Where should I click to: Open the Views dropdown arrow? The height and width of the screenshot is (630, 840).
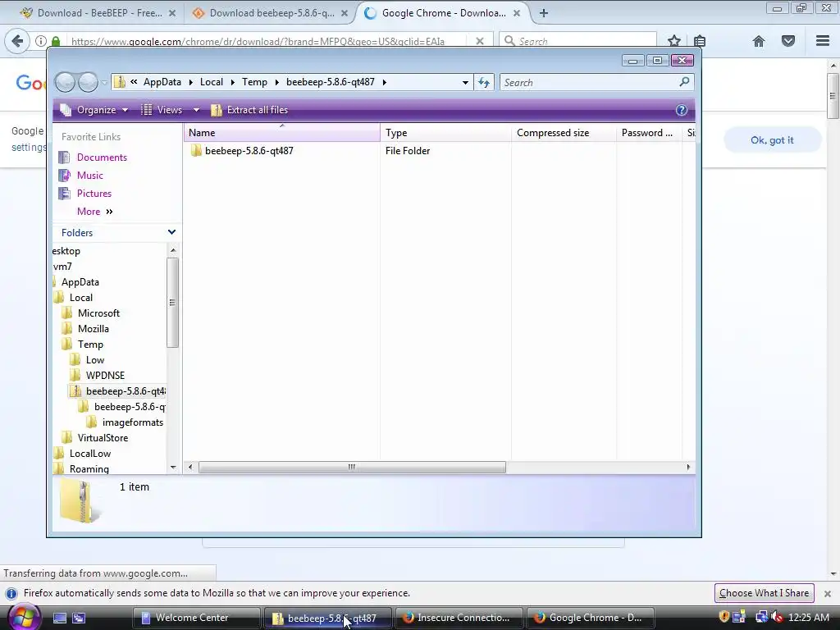point(196,110)
